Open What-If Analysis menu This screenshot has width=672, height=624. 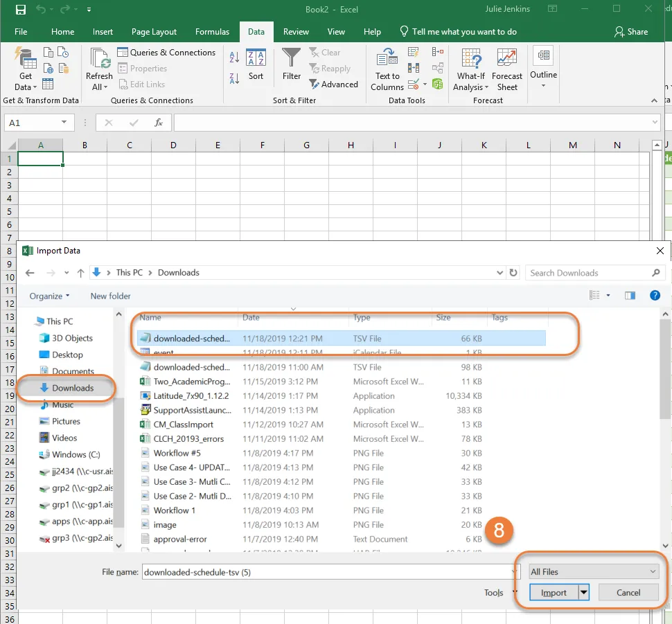[x=471, y=69]
